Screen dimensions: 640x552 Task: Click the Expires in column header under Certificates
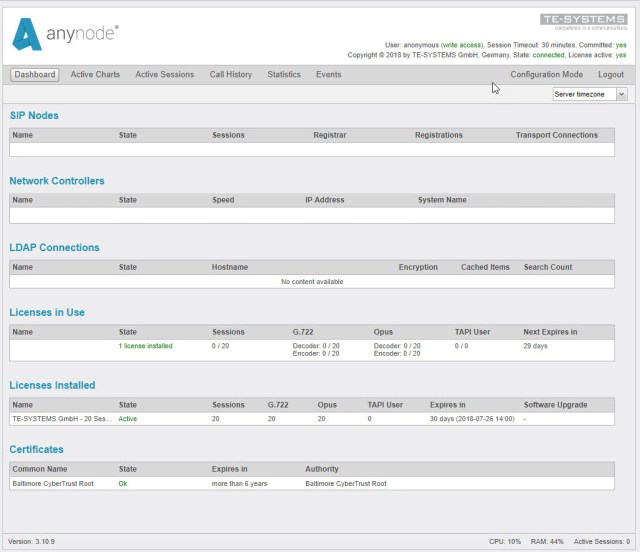pyautogui.click(x=230, y=469)
